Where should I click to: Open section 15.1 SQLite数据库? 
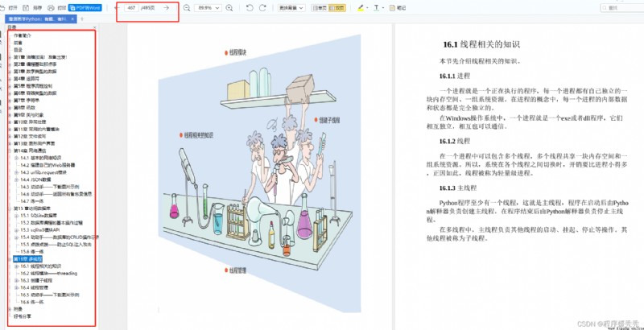pyautogui.click(x=39, y=216)
